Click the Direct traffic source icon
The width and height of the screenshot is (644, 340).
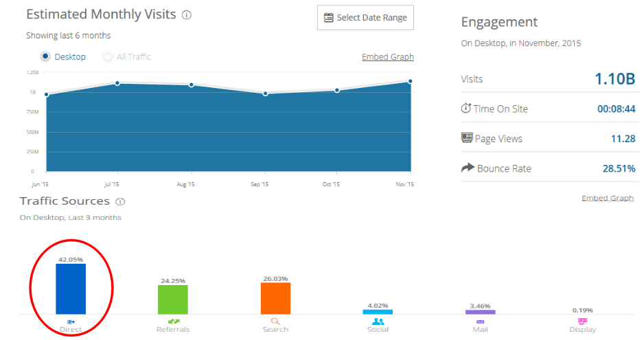pos(71,321)
